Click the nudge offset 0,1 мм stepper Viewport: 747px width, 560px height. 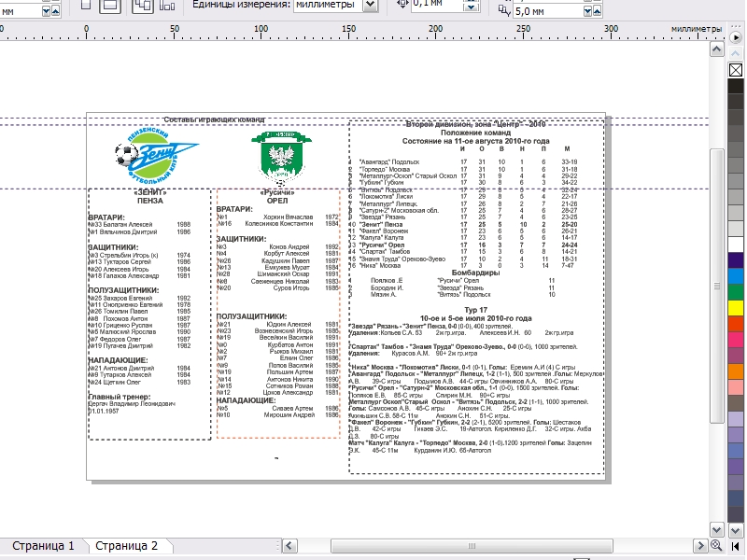[x=472, y=6]
